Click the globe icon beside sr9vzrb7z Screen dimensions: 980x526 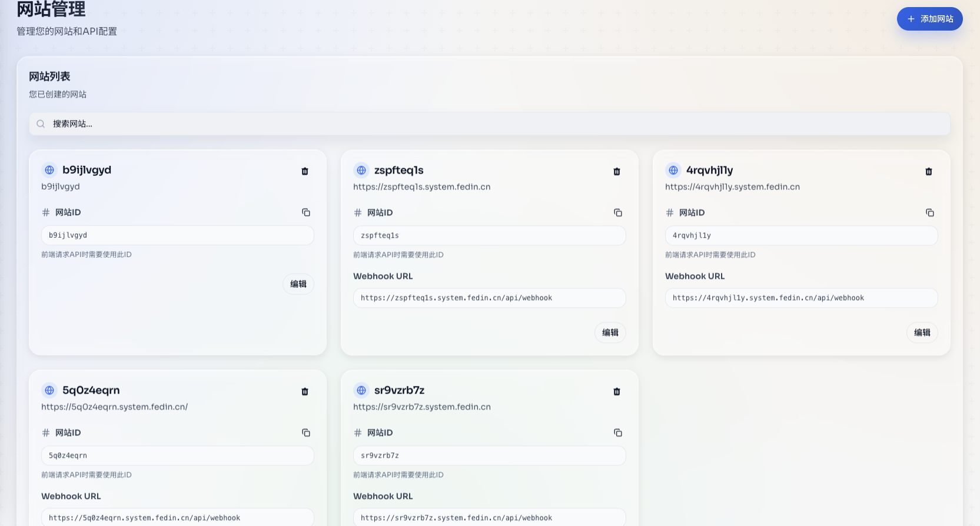361,391
